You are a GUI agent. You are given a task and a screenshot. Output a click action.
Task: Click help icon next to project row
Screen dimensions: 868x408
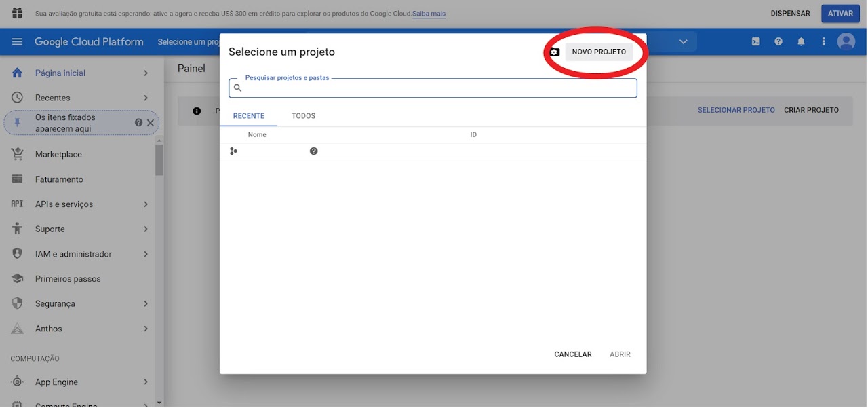pyautogui.click(x=314, y=151)
